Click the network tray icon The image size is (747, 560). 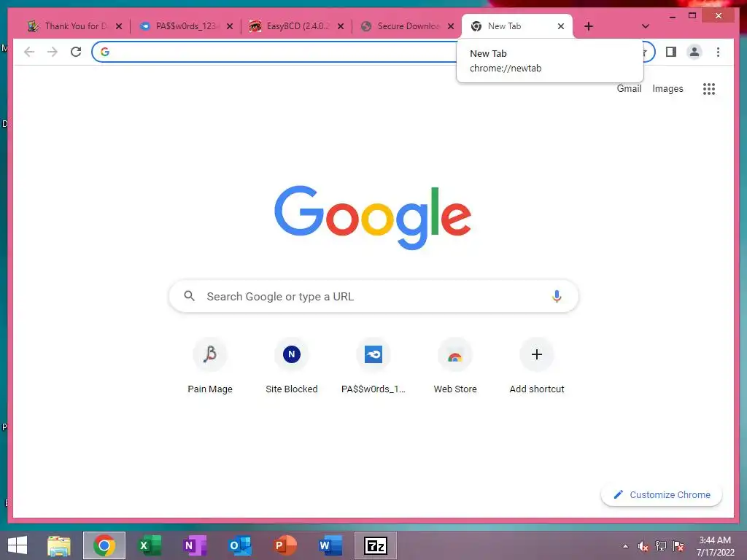661,546
